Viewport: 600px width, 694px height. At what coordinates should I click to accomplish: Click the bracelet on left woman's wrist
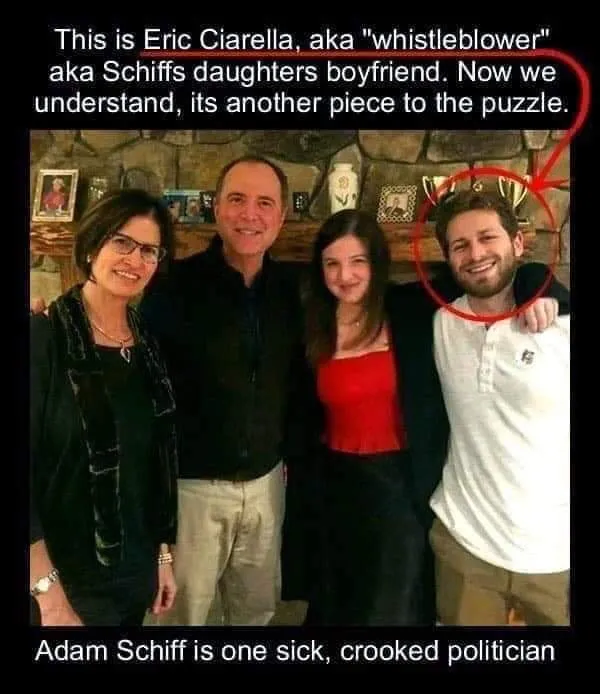165,558
